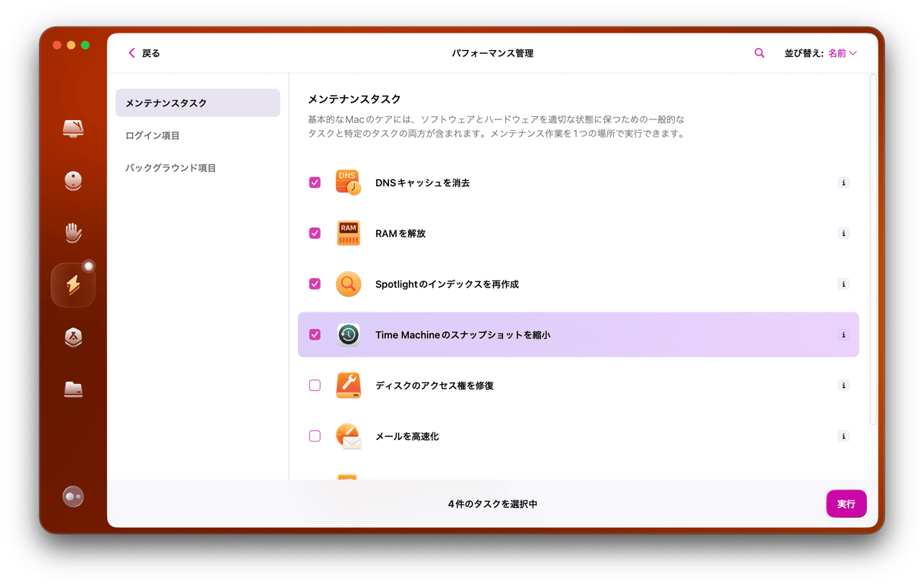Click the Spotlight magnifier task icon
This screenshot has height=586, width=924.
click(348, 284)
